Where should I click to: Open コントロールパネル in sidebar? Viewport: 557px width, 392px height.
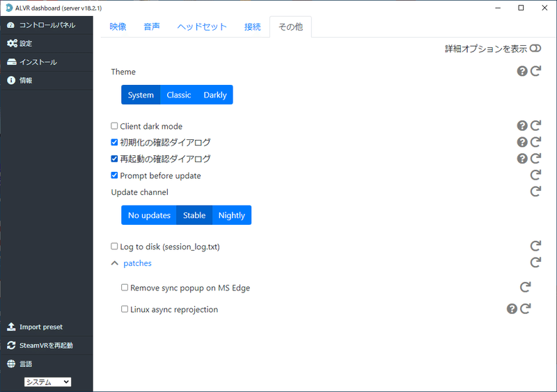coord(47,25)
